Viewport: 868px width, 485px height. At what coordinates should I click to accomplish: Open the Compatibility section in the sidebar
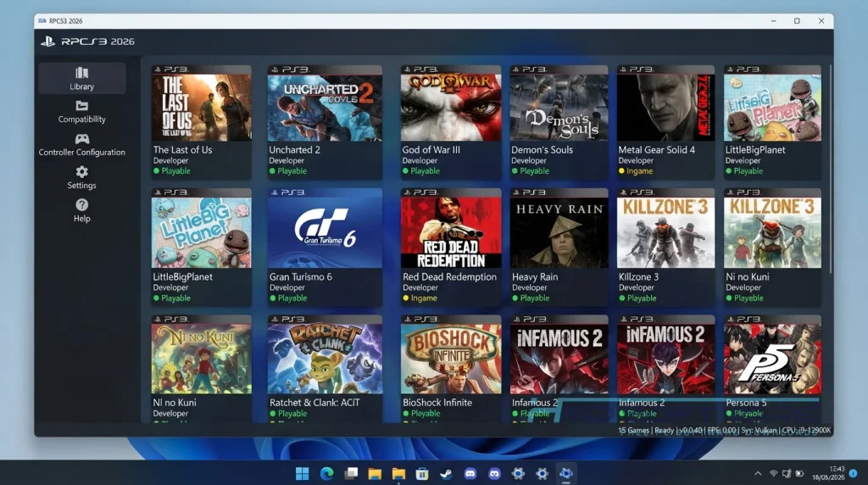click(82, 111)
